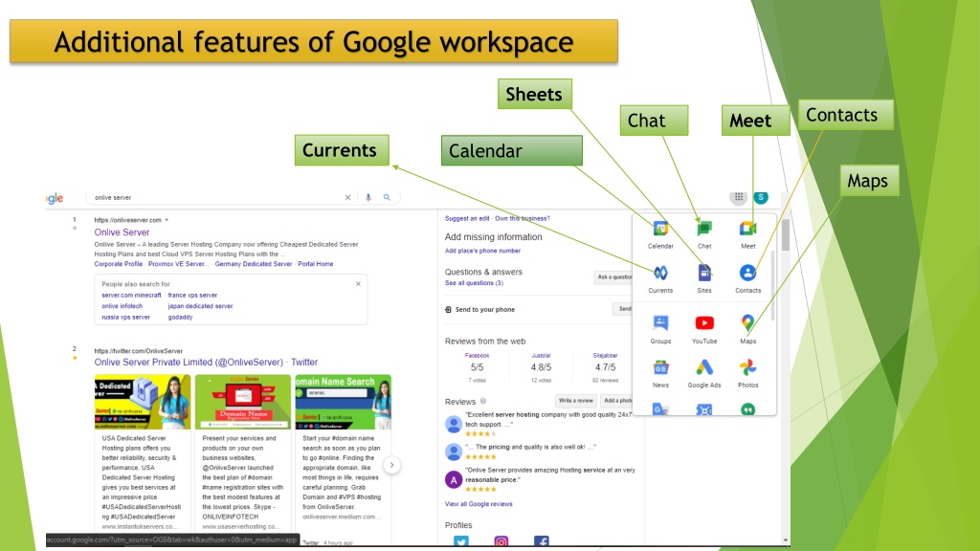980x551 pixels.
Task: Search for godaddy suggestion
Action: pos(180,318)
